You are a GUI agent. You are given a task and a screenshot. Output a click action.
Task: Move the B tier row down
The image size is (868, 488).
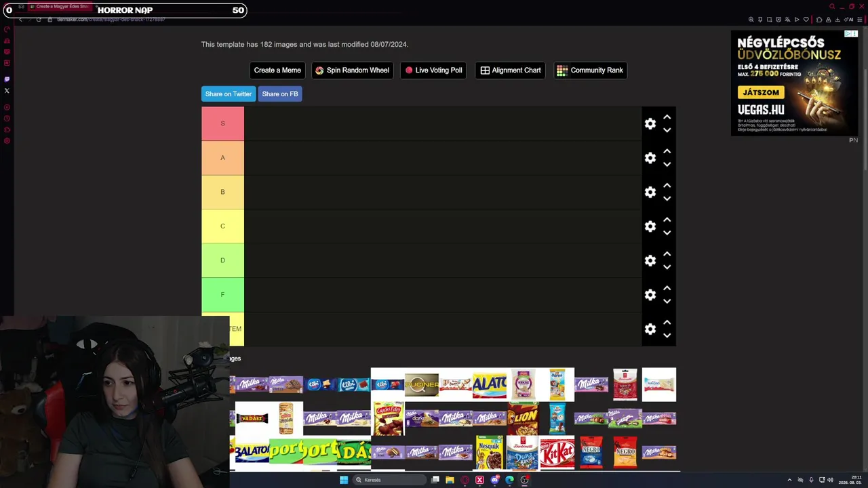pyautogui.click(x=667, y=199)
